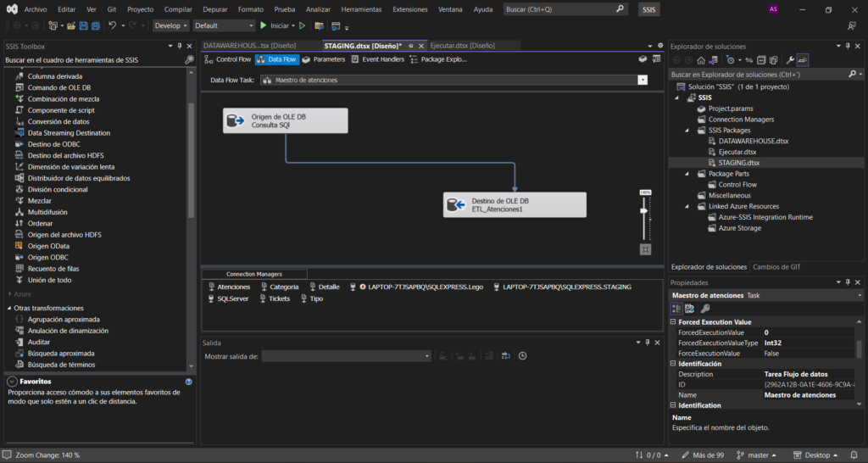The height and width of the screenshot is (463, 868).
Task: Click the green Iniciar start button
Action: 275,25
